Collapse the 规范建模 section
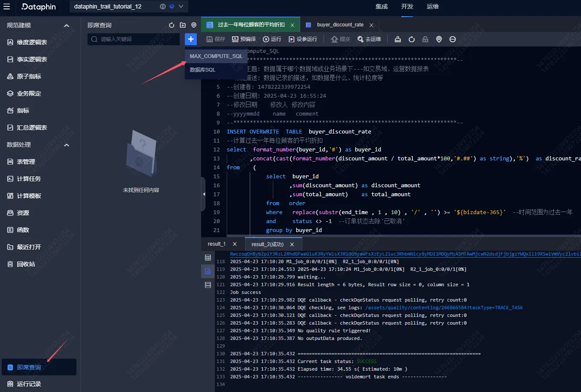The image size is (581, 392). (x=67, y=26)
